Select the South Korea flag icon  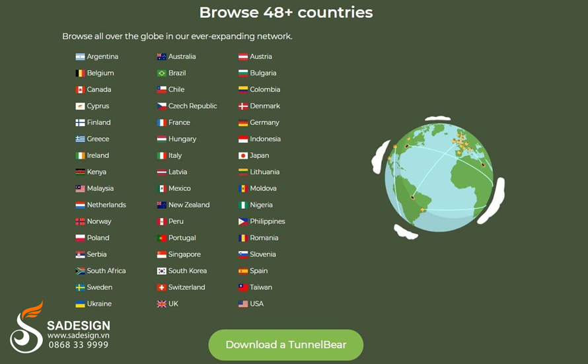[x=162, y=271]
